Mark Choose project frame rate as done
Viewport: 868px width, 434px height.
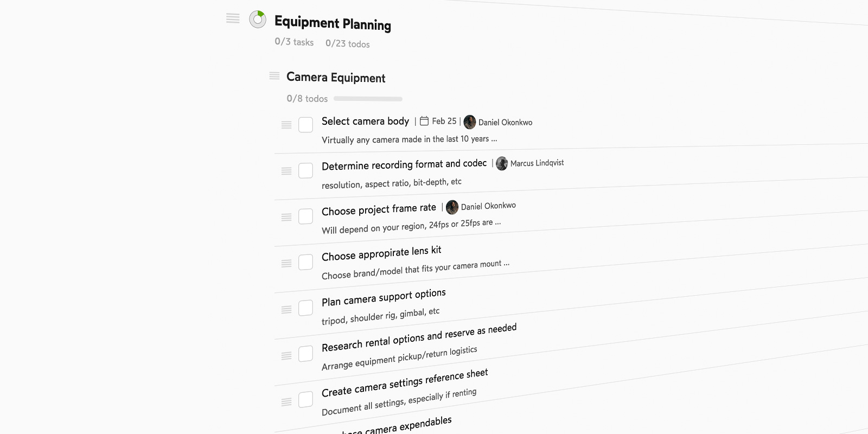(x=306, y=216)
